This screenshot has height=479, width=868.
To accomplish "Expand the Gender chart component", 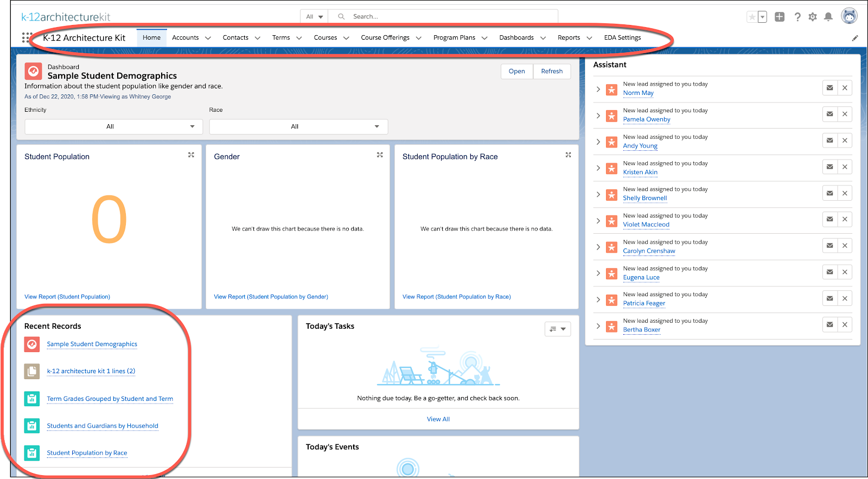I will pos(380,155).
